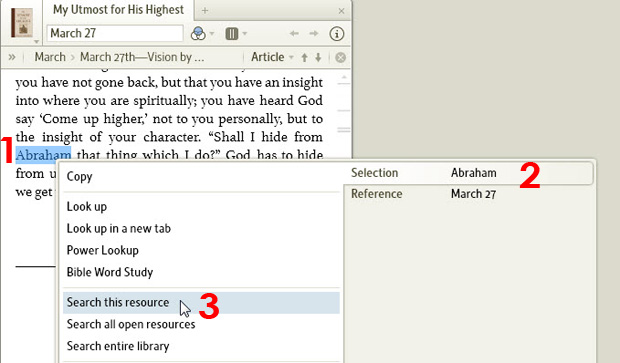Go back with the left arrow
620x363 pixels.
[294, 34]
